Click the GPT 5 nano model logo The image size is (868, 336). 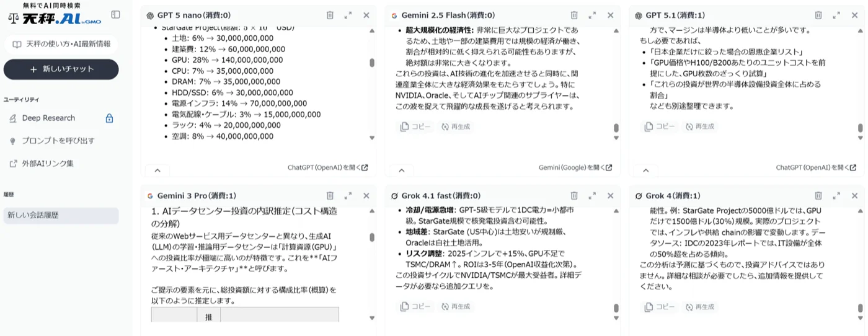point(150,15)
